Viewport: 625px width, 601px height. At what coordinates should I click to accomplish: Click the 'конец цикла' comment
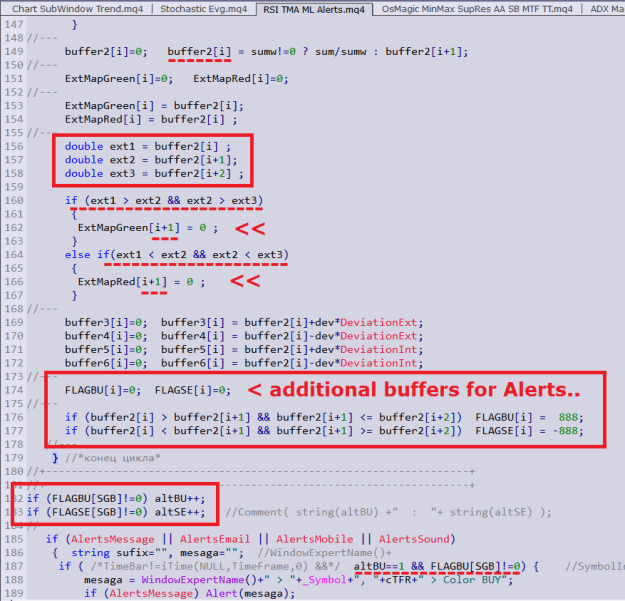112,458
